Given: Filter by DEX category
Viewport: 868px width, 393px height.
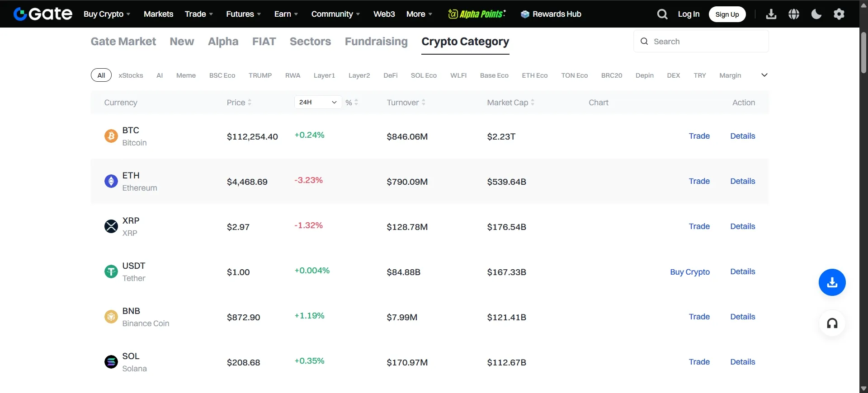Looking at the screenshot, I should click(673, 75).
